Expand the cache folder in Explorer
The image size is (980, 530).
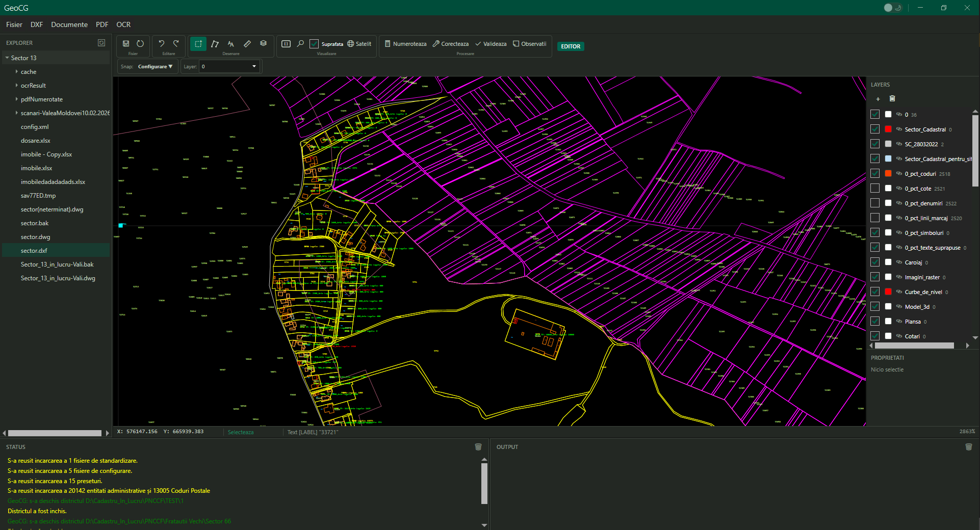click(x=17, y=71)
